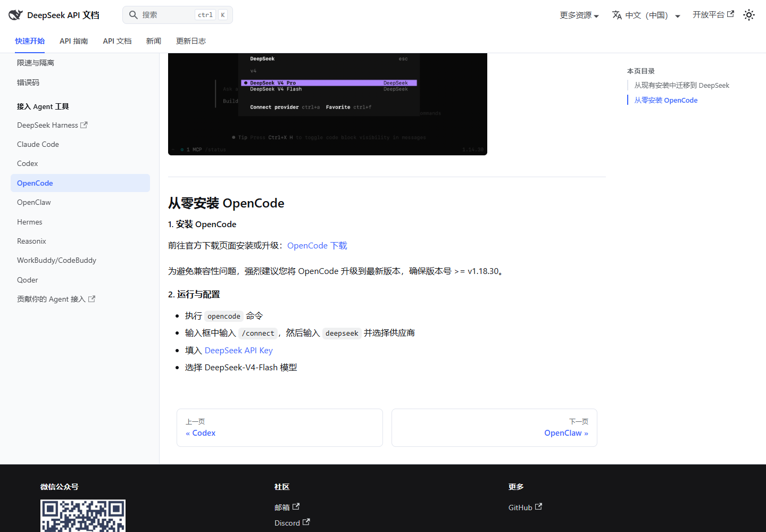
Task: Open Claude Code sidebar page
Action: (80, 144)
